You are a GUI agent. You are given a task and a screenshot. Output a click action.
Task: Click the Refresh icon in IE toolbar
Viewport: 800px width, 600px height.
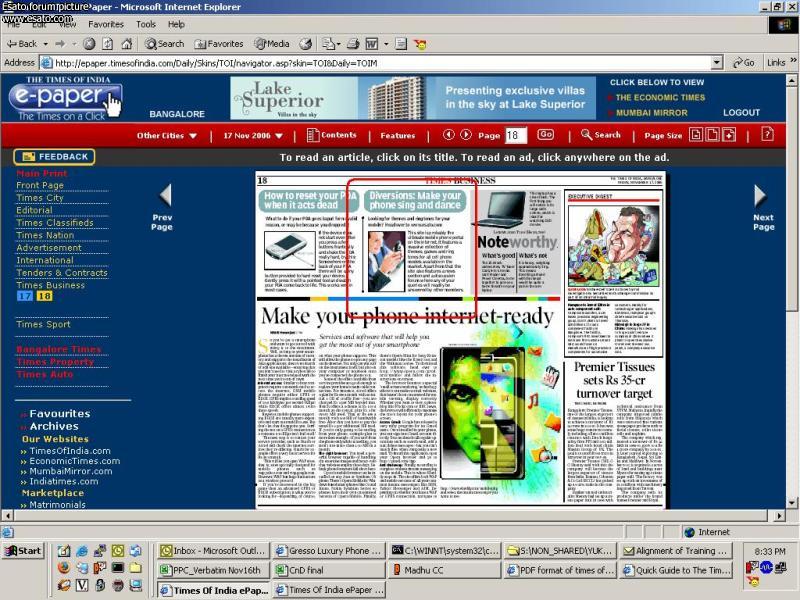108,44
